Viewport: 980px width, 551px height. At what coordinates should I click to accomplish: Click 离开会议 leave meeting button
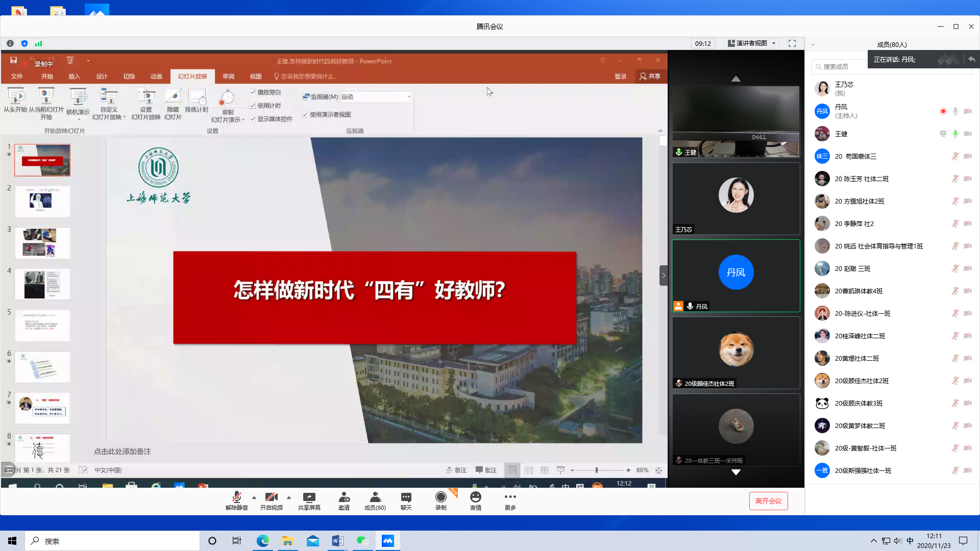click(x=768, y=501)
